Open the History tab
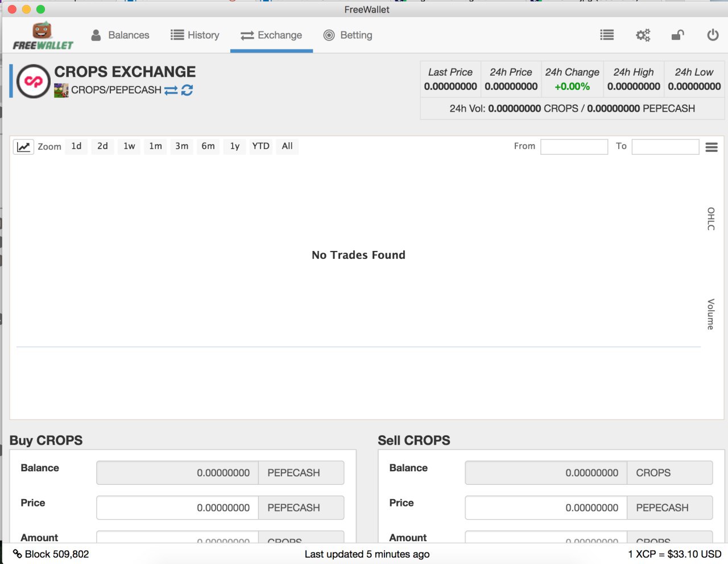Image resolution: width=728 pixels, height=564 pixels. [195, 35]
